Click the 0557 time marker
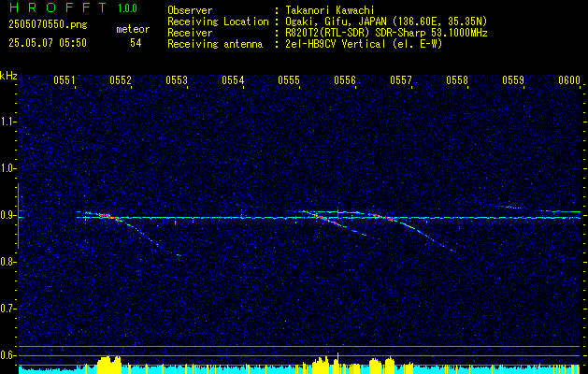Screen dimensions: 588x374 (401, 80)
